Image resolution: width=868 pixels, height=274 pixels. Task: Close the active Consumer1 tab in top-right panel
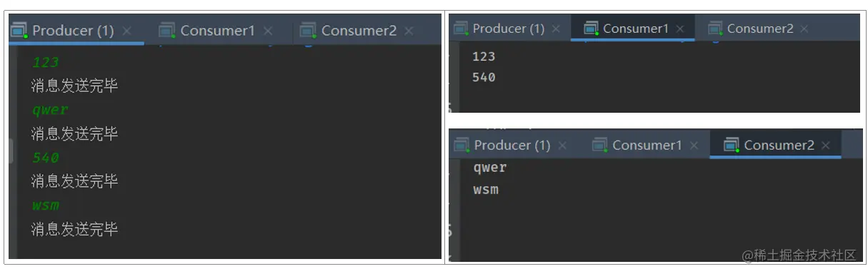pyautogui.click(x=680, y=29)
